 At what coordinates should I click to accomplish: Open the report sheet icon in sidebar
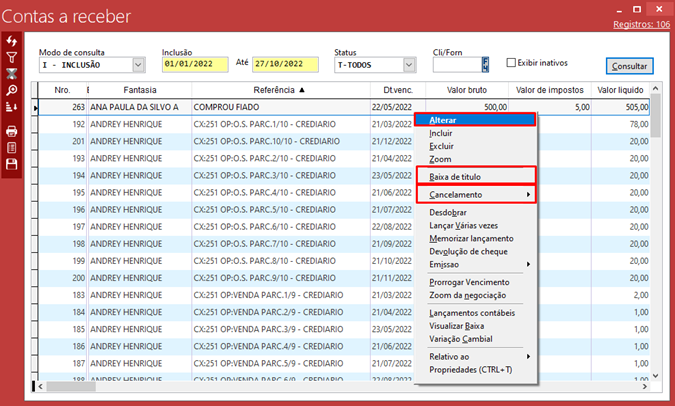(12, 147)
